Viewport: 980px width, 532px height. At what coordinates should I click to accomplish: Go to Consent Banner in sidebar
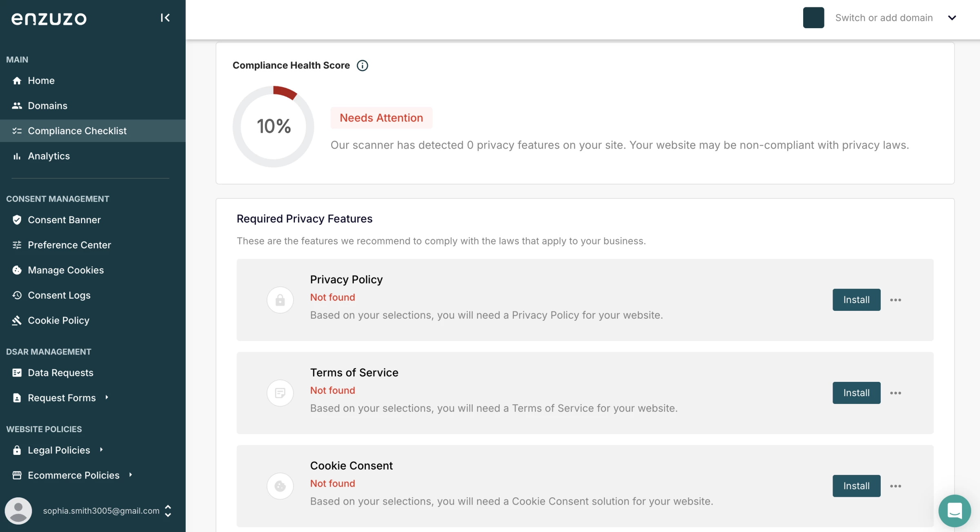click(64, 220)
